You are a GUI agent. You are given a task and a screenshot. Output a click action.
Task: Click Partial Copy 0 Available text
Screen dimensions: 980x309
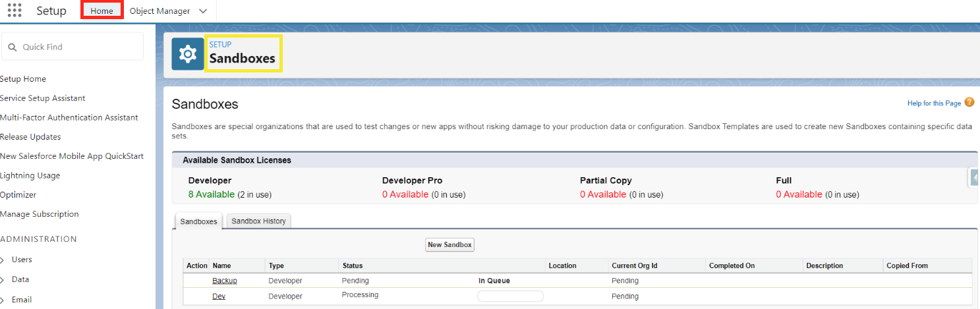click(x=621, y=194)
